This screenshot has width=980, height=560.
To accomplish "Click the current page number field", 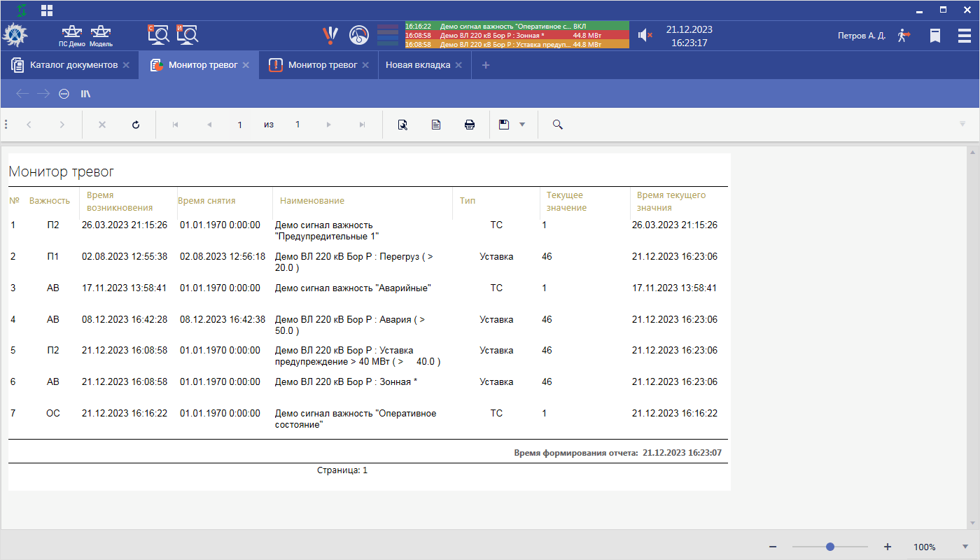I will point(239,125).
